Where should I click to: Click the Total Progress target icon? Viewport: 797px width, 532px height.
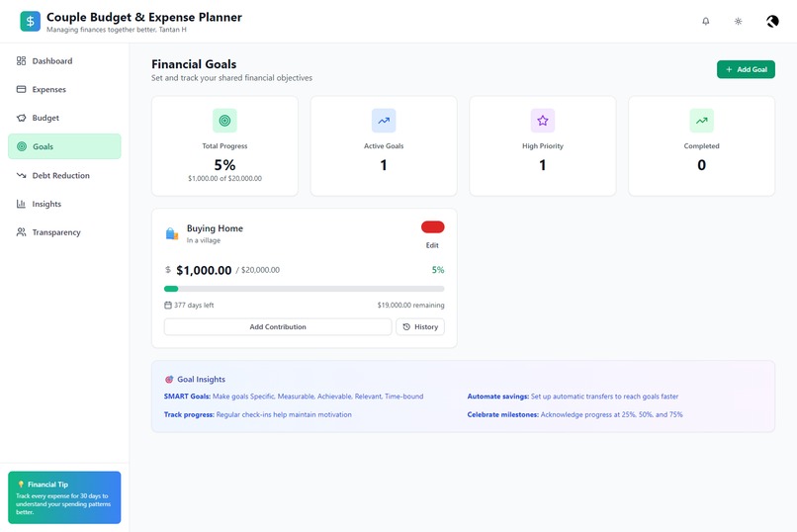[224, 121]
